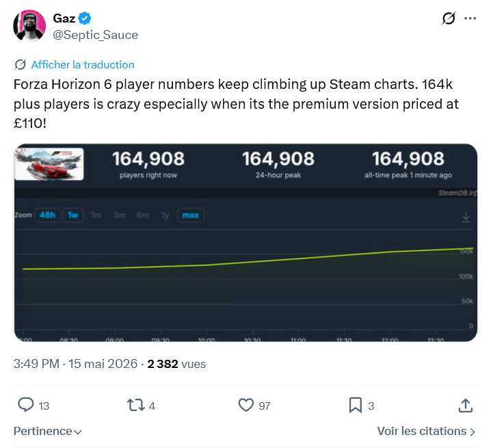Click the share upload icon
Screen dimensions: 491x448
coord(465,405)
